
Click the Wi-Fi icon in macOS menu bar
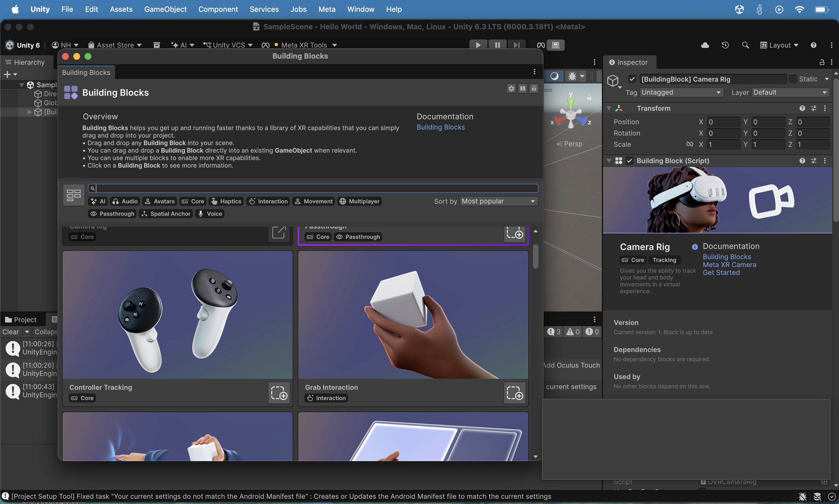[x=800, y=9]
